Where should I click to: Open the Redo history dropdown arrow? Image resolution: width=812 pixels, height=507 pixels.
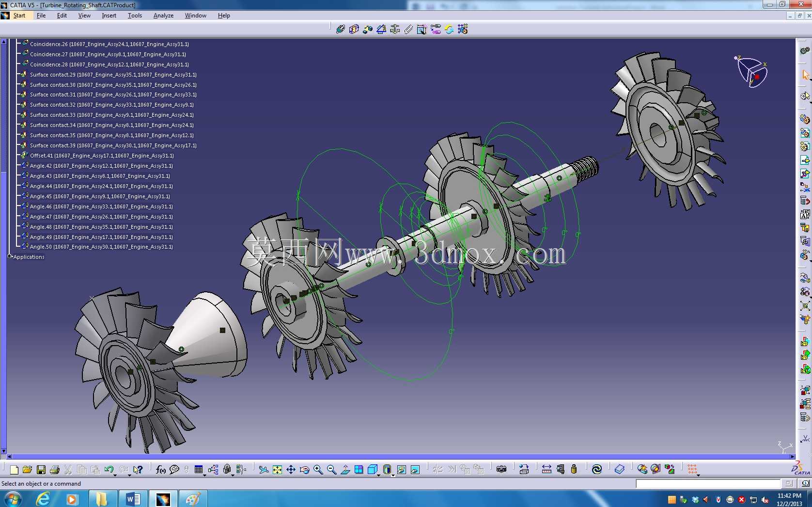pyautogui.click(x=129, y=475)
